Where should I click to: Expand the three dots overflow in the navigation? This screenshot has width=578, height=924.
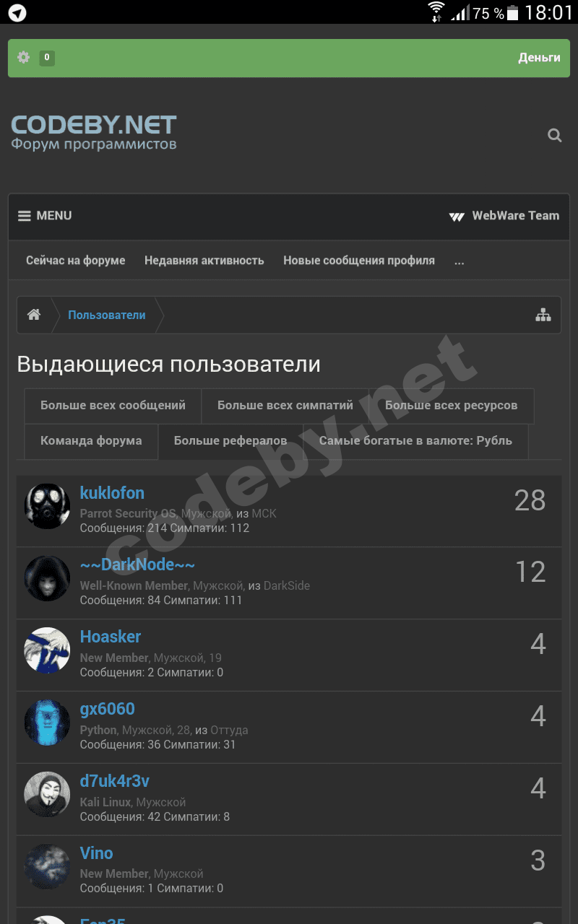pyautogui.click(x=460, y=261)
